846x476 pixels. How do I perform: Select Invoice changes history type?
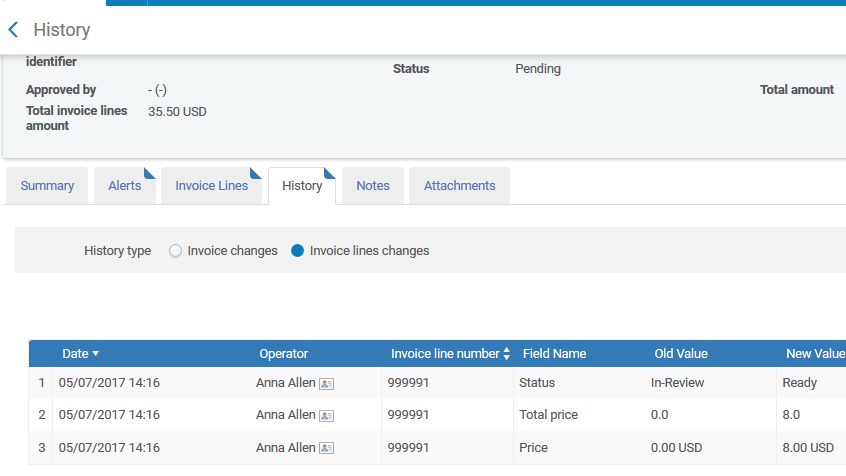176,251
